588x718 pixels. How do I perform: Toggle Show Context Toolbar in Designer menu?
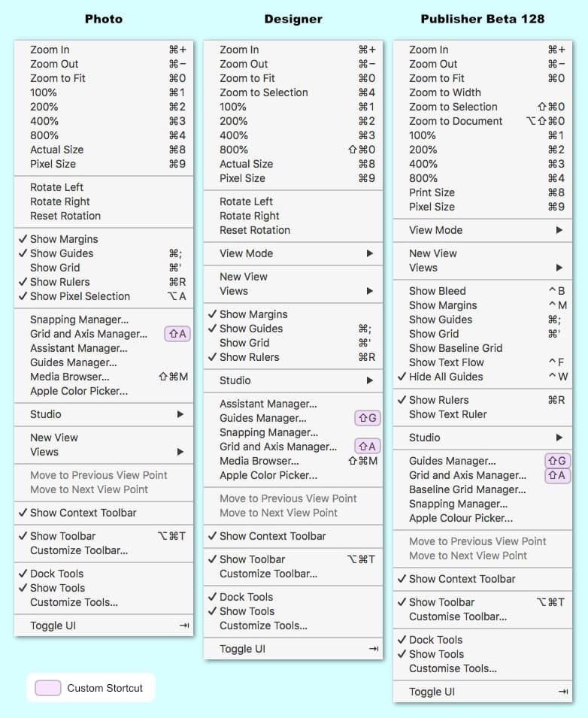click(293, 536)
